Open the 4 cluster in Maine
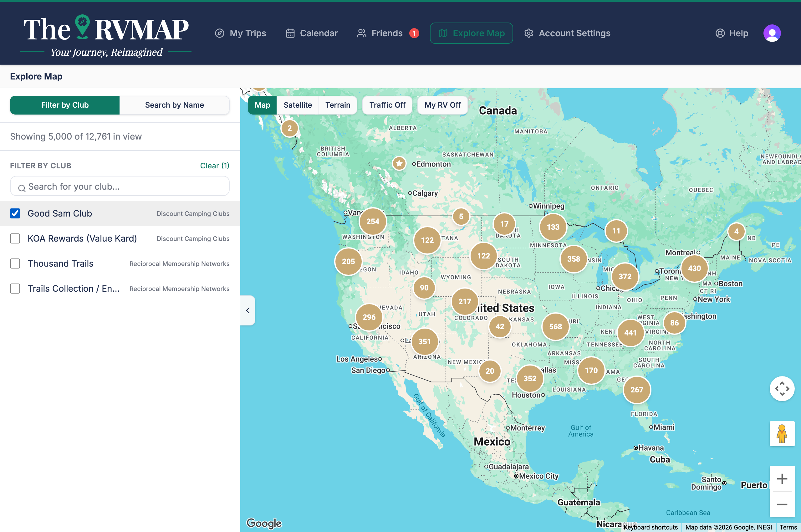Image resolution: width=801 pixels, height=532 pixels. click(x=736, y=231)
